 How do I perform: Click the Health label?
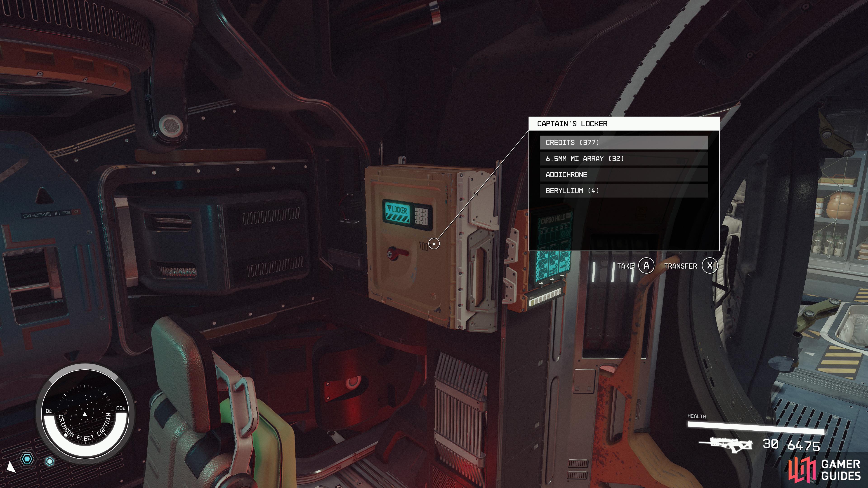coord(696,416)
